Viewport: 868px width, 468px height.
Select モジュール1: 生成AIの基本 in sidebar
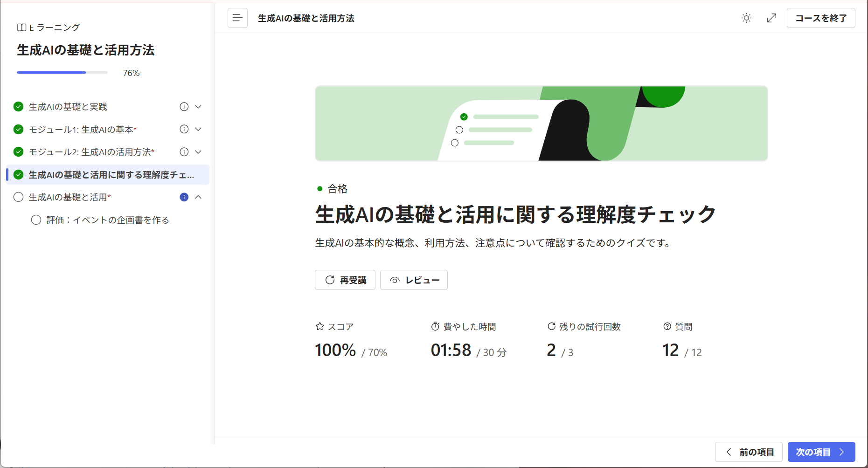click(x=83, y=130)
